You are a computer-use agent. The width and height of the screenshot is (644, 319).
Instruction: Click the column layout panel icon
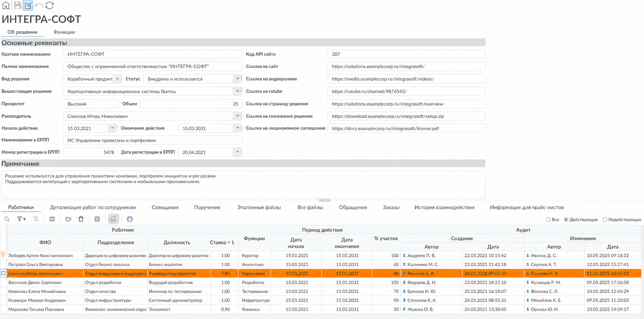pyautogui.click(x=97, y=219)
